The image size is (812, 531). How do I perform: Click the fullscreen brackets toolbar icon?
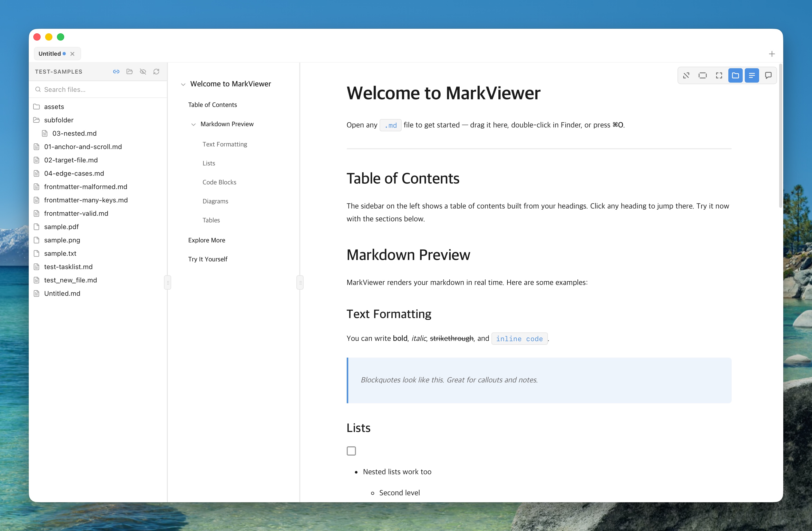(719, 75)
